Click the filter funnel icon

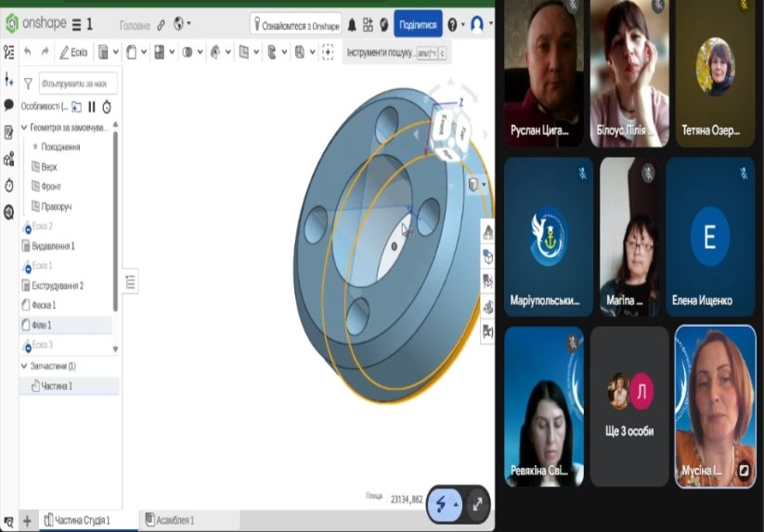pyautogui.click(x=28, y=84)
